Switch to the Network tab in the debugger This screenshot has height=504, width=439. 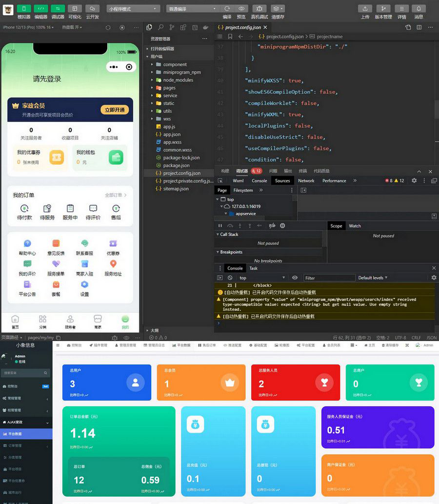(306, 180)
